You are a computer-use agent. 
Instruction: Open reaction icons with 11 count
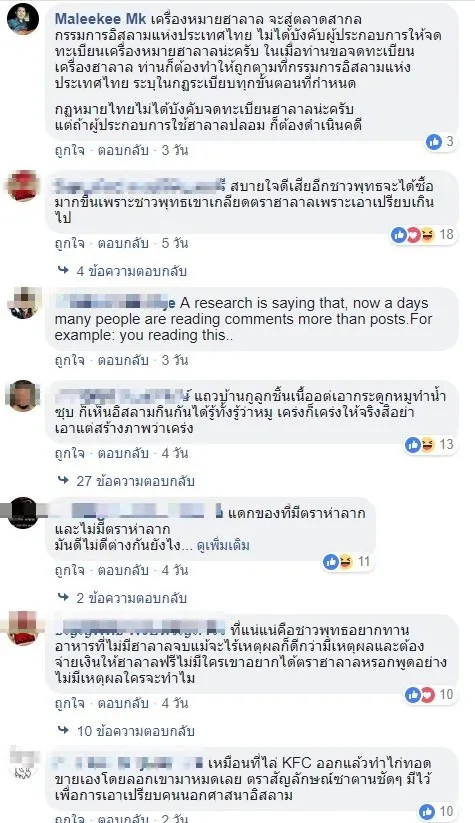click(338, 562)
